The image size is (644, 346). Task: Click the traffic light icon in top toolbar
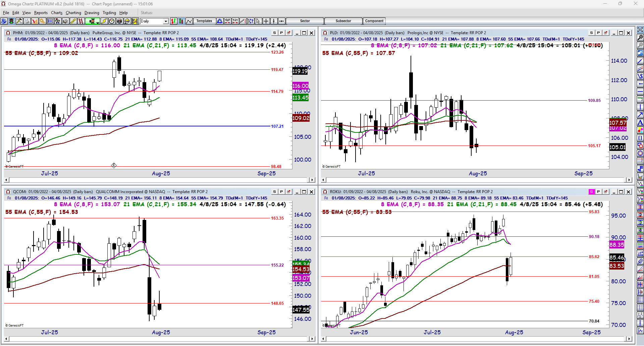pos(11,21)
